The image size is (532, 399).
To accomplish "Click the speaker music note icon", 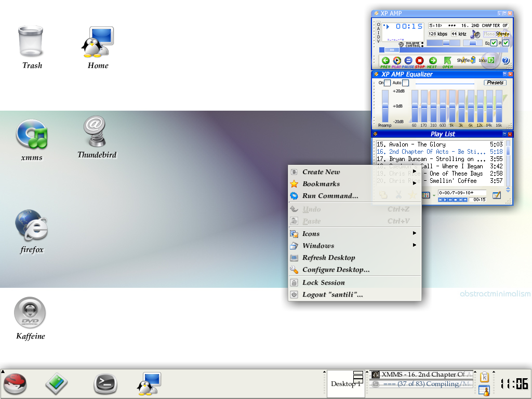I will click(x=475, y=34).
